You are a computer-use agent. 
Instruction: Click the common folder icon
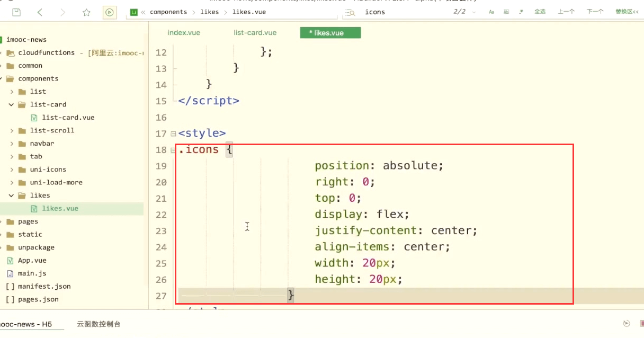pos(10,66)
